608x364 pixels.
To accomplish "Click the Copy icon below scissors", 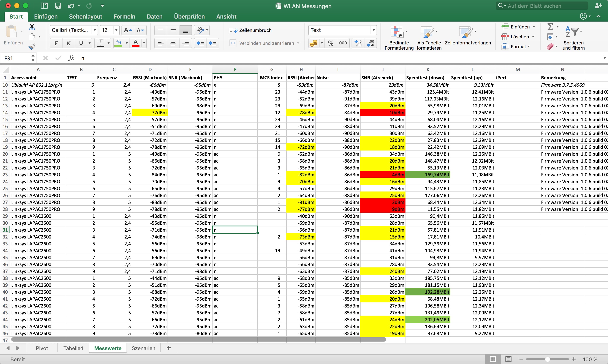I will pyautogui.click(x=32, y=37).
